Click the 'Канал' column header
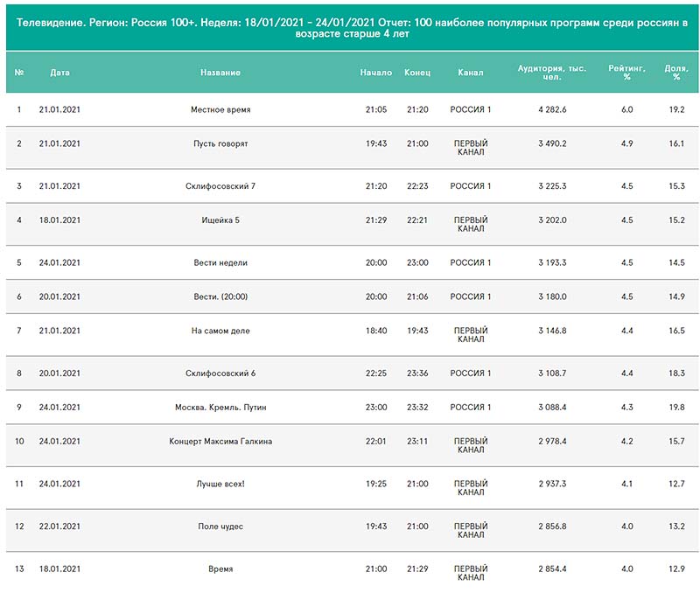 click(x=471, y=73)
